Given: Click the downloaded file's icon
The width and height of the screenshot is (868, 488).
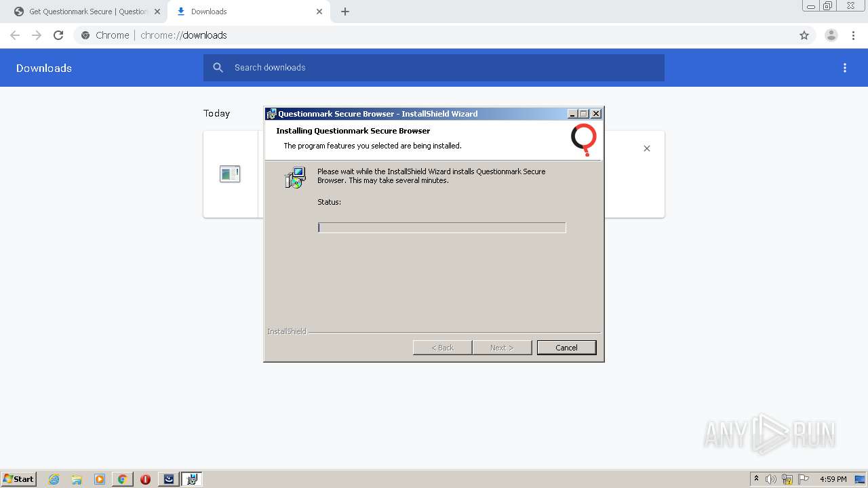Looking at the screenshot, I should 230,174.
